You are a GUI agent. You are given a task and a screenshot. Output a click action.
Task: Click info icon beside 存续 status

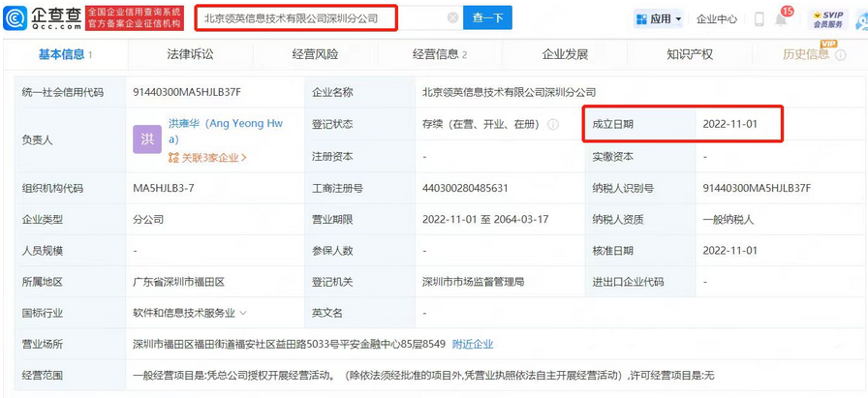click(553, 125)
